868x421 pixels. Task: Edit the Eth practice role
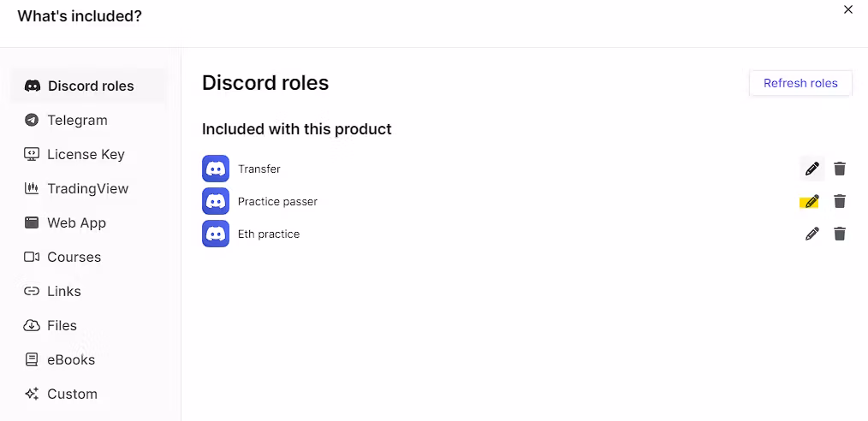click(812, 234)
